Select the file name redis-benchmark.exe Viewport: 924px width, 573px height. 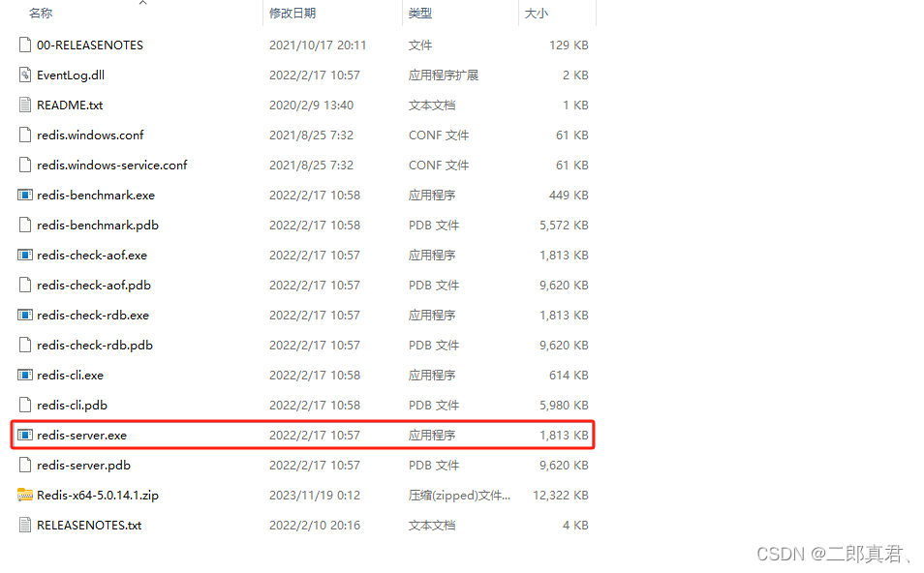pyautogui.click(x=96, y=195)
